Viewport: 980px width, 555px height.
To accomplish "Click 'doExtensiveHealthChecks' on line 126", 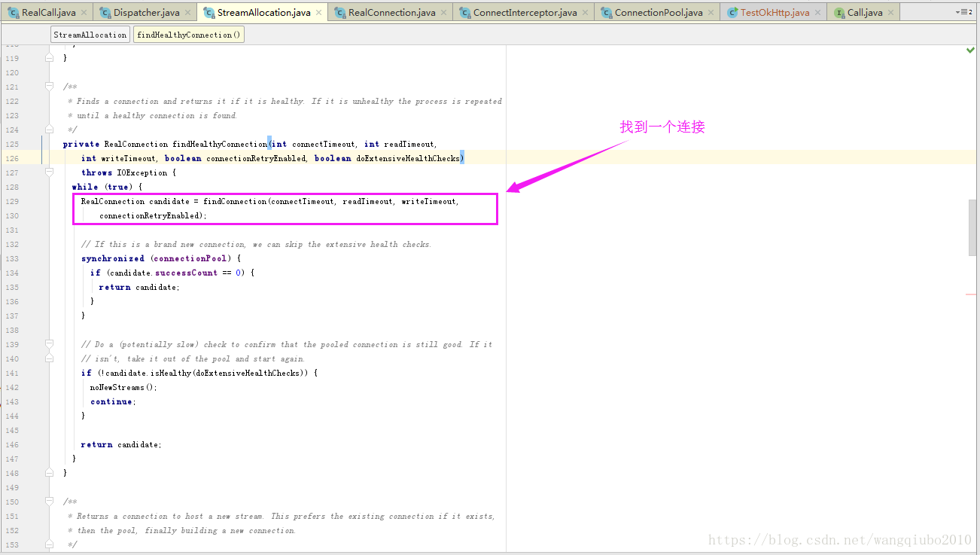I will coord(409,158).
